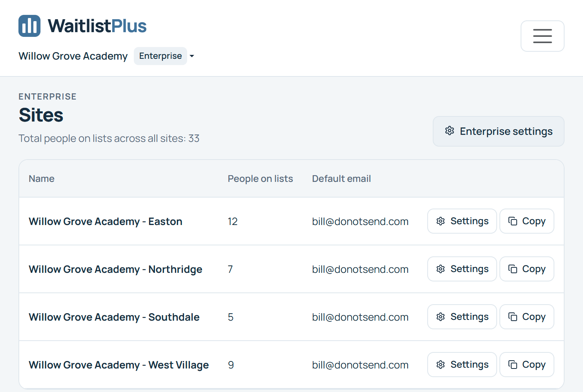Click the Easton row default email address
Image resolution: width=583 pixels, height=392 pixels.
[360, 221]
